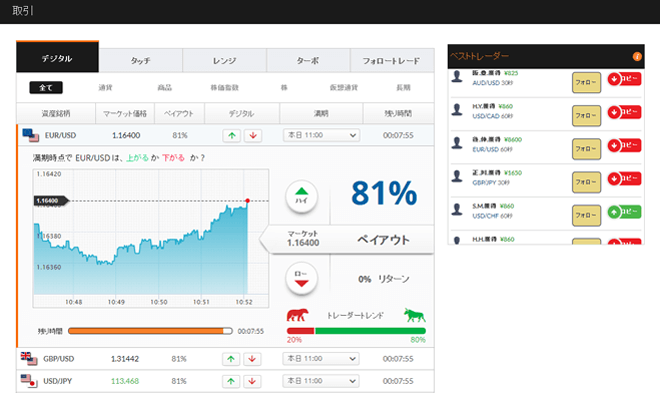The height and width of the screenshot is (400, 660).
Task: Click the avatar of the AUD/USD trader
Action: click(457, 77)
